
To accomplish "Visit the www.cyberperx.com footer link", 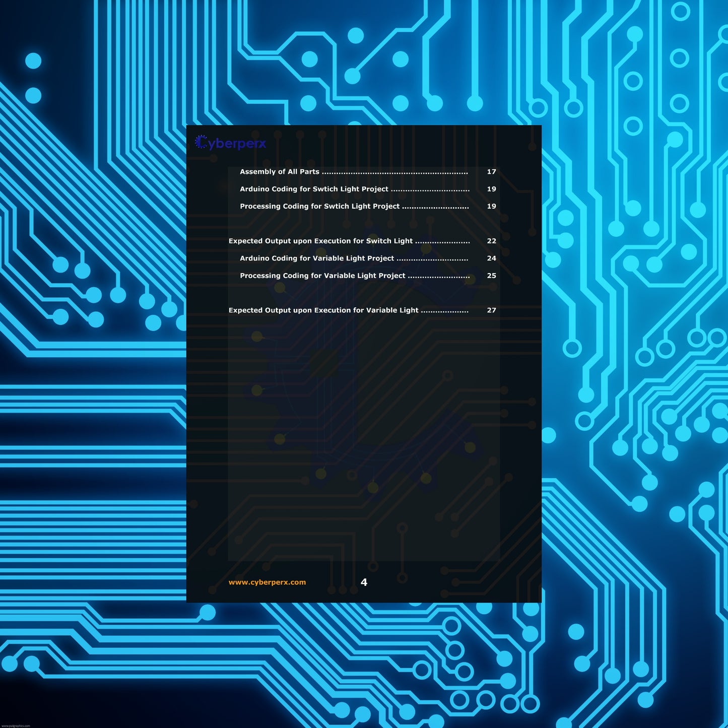I will coord(267,582).
